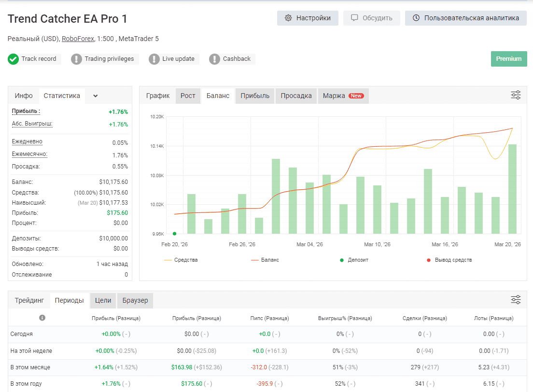The width and height of the screenshot is (533, 392).
Task: Click the Cashback label
Action: [x=237, y=59]
